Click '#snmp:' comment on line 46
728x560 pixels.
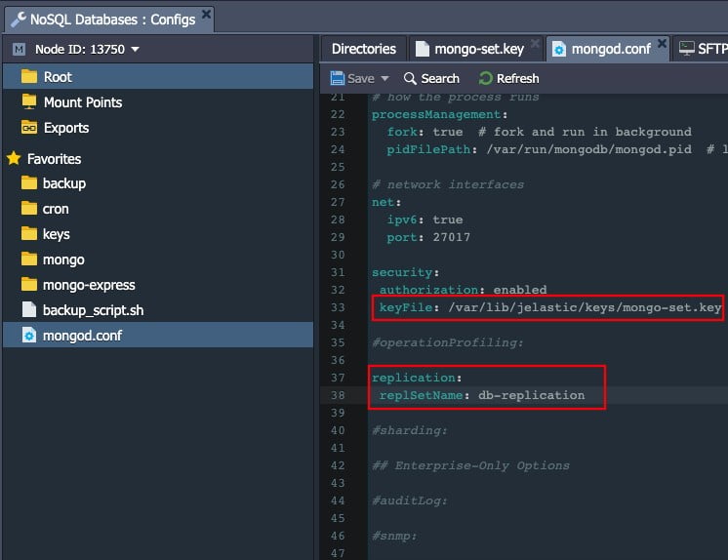pyautogui.click(x=394, y=536)
